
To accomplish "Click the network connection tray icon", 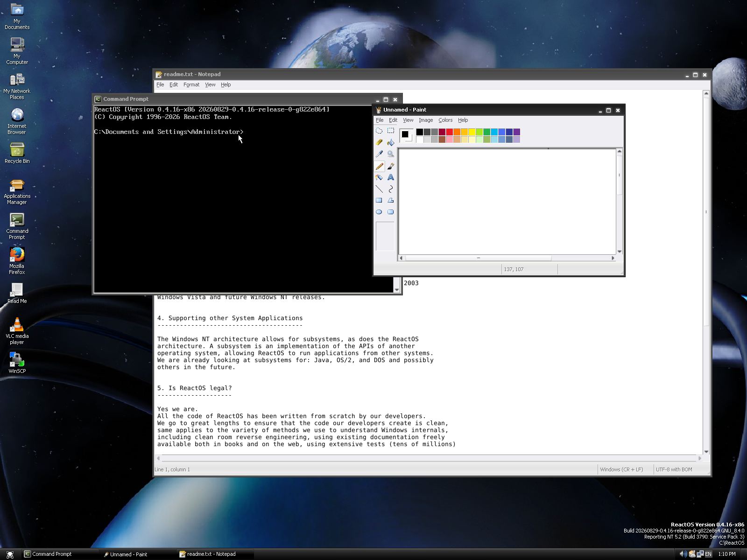I will (700, 554).
